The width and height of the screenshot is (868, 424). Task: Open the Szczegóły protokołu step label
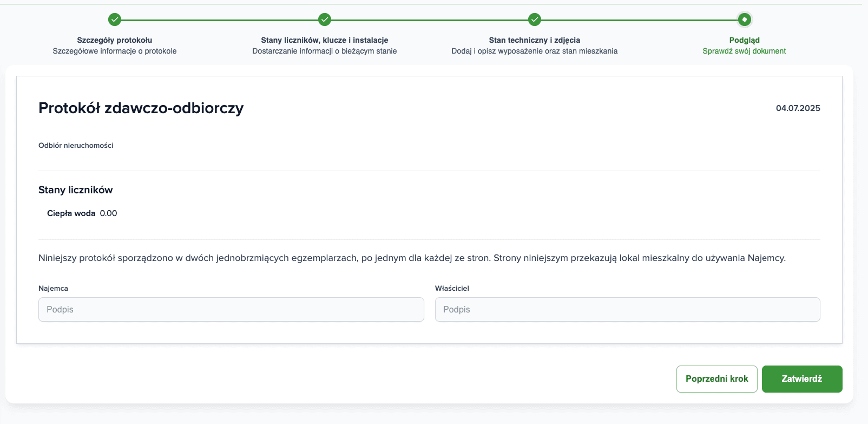115,40
